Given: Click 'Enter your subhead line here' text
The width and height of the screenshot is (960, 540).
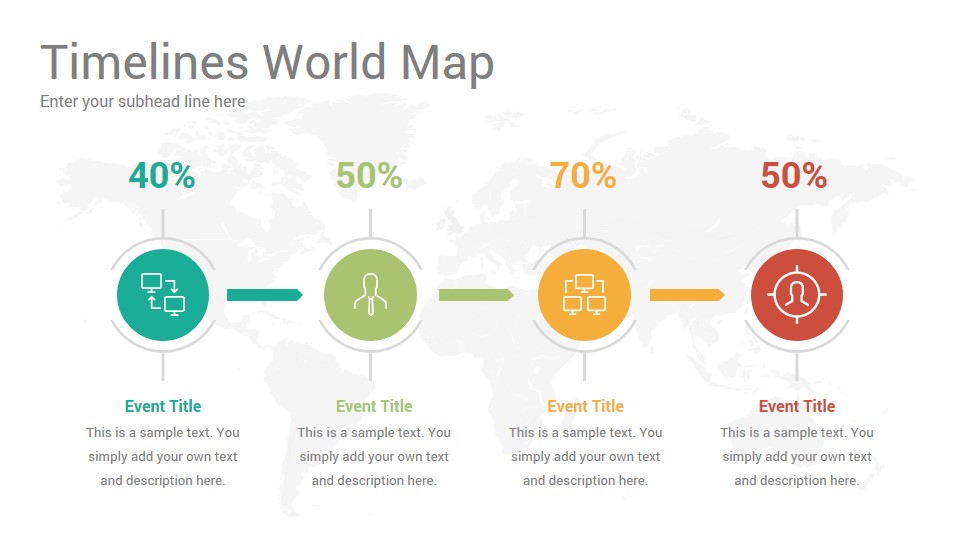Looking at the screenshot, I should click(x=143, y=102).
